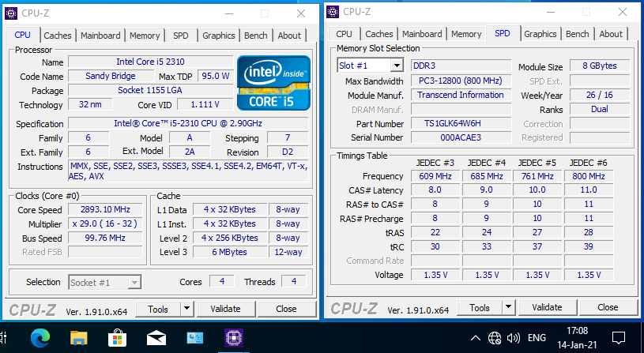Image resolution: width=644 pixels, height=353 pixels.
Task: Click Module Manuf. Transcend Information value
Action: click(x=461, y=95)
